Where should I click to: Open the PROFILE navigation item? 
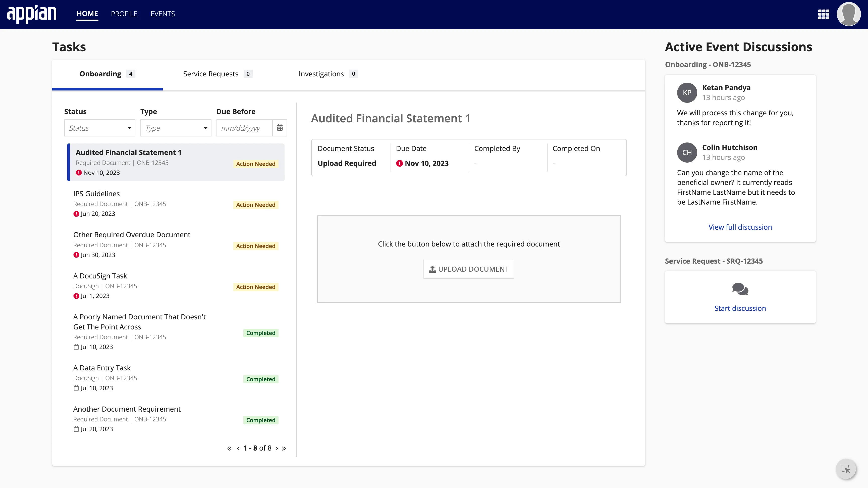point(124,14)
